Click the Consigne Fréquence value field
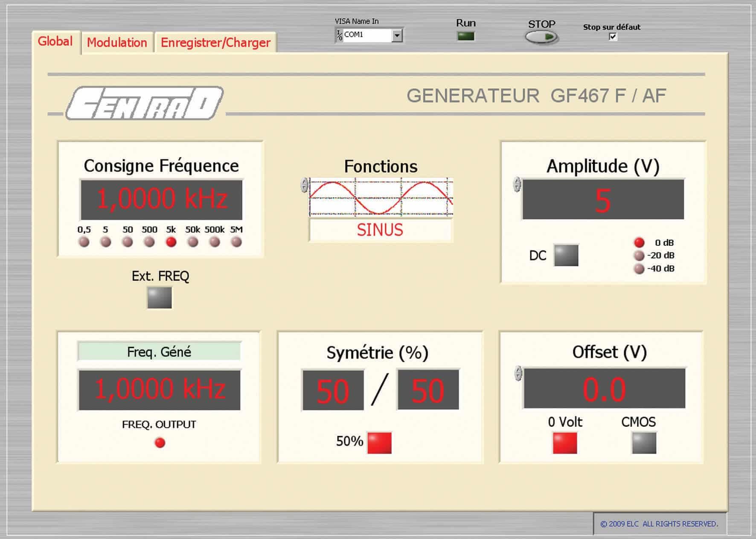 click(162, 199)
